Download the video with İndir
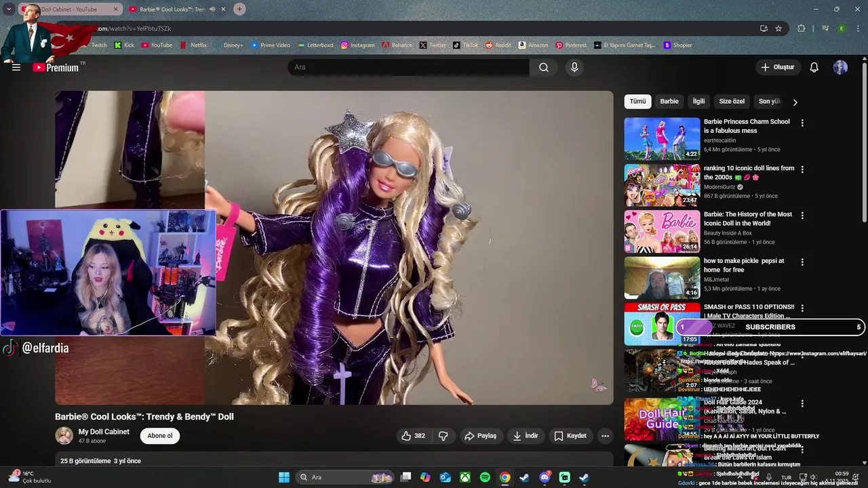Image resolution: width=868 pixels, height=488 pixels. pyautogui.click(x=526, y=436)
